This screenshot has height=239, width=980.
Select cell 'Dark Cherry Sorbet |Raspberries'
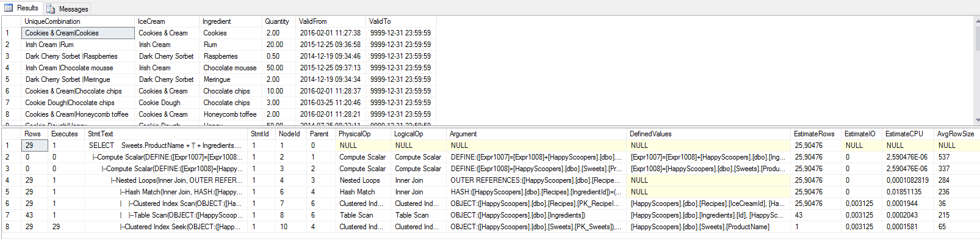click(78, 56)
